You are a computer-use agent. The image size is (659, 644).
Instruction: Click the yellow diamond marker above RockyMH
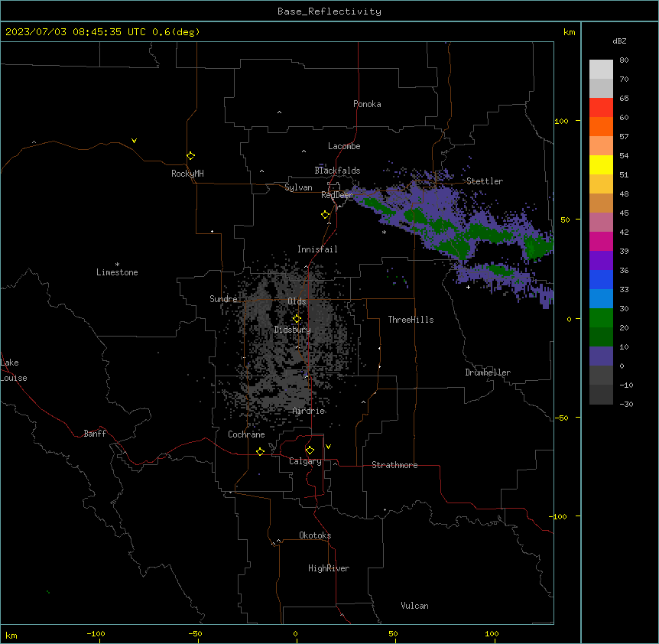[x=190, y=156]
